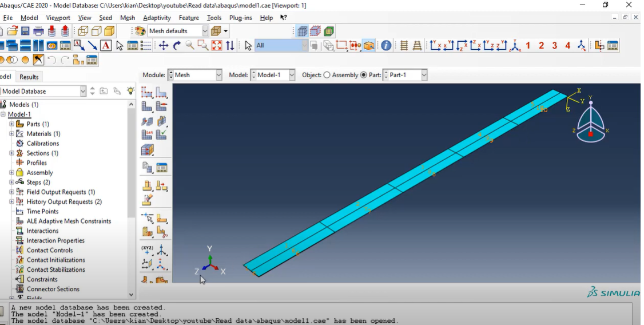644x325 pixels.
Task: Select the Rotate view tool
Action: [x=177, y=46]
